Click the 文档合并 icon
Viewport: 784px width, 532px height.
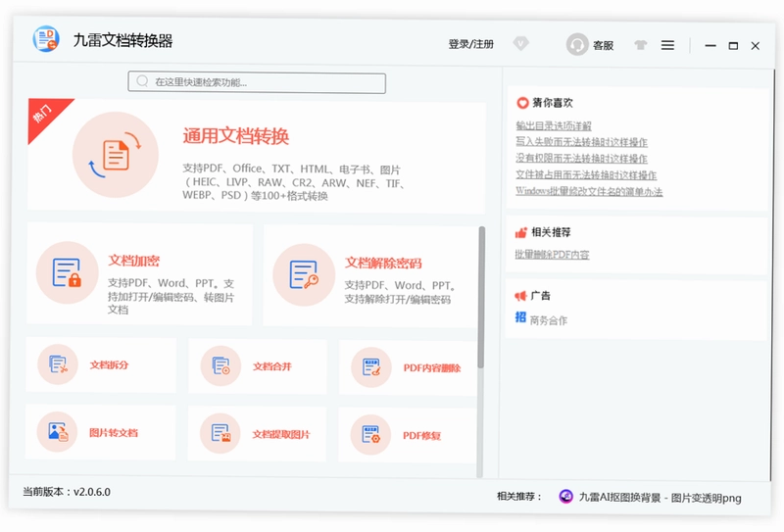(x=220, y=366)
